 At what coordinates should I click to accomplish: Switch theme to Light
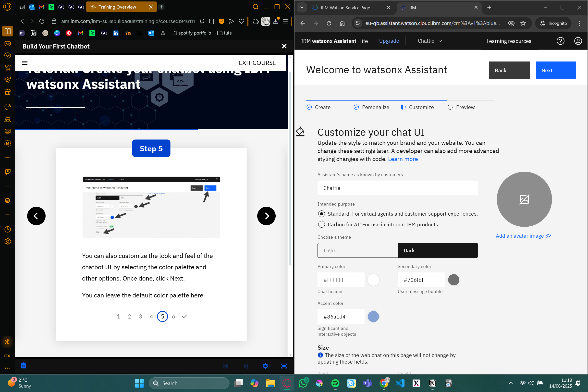tap(357, 250)
